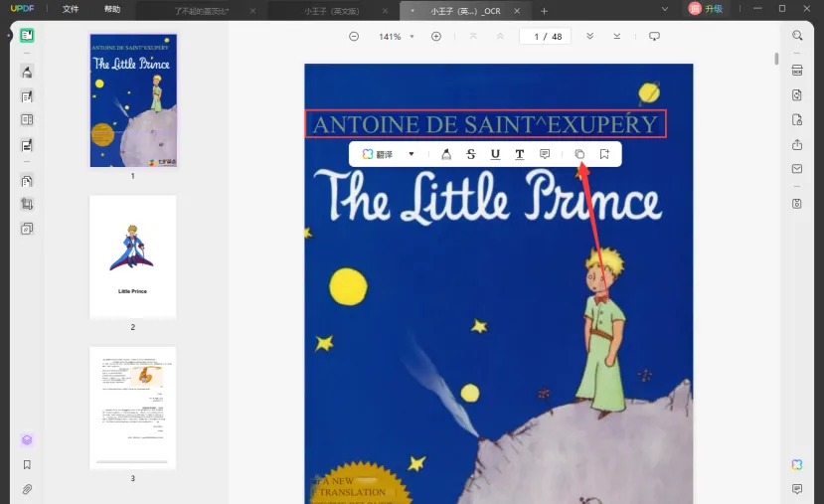The width and height of the screenshot is (824, 504).
Task: Open the Protect PDF lock tool
Action: [x=797, y=120]
